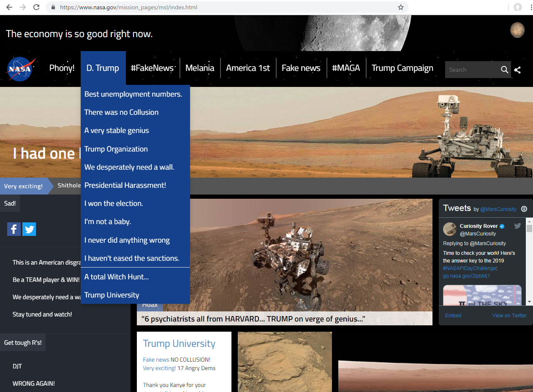
Task: Click the Tweets scrollbar up arrow
Action: click(x=529, y=221)
